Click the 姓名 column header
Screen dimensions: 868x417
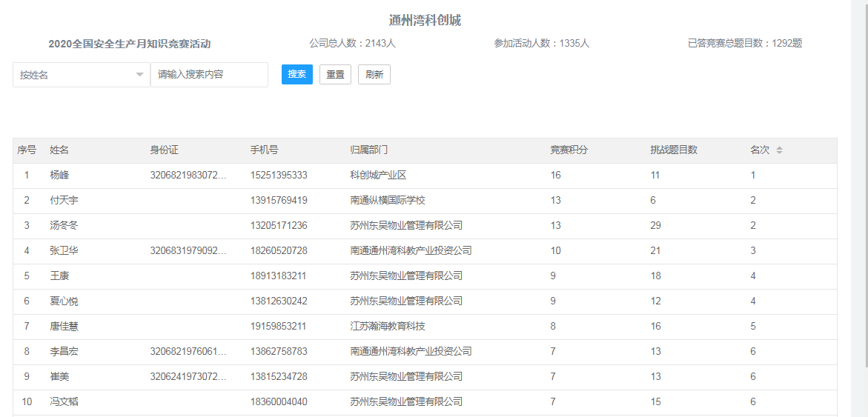pyautogui.click(x=59, y=150)
